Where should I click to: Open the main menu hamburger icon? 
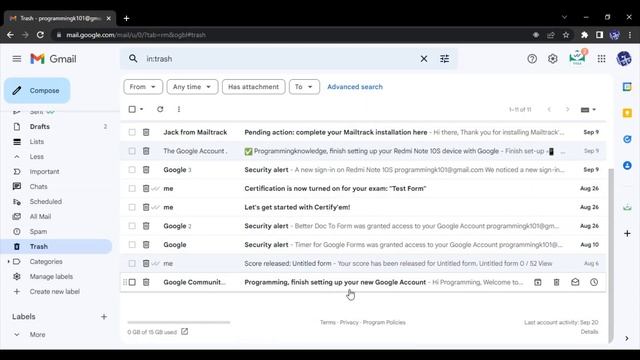pyautogui.click(x=17, y=59)
